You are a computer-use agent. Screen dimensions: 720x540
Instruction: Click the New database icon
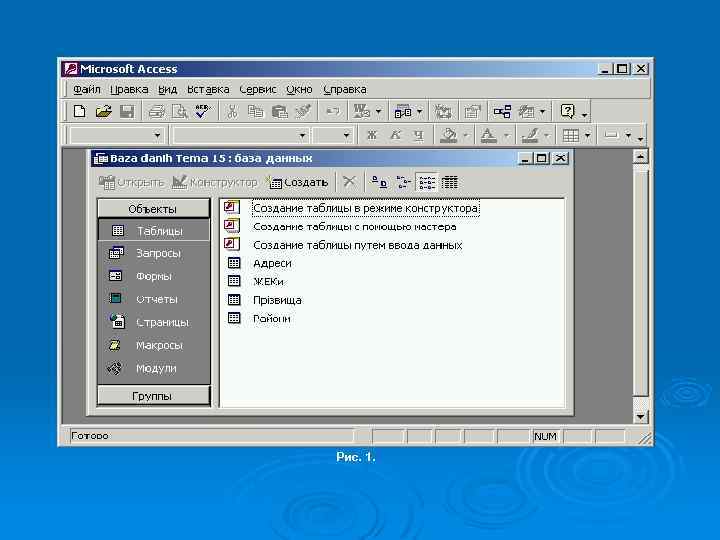tap(79, 111)
